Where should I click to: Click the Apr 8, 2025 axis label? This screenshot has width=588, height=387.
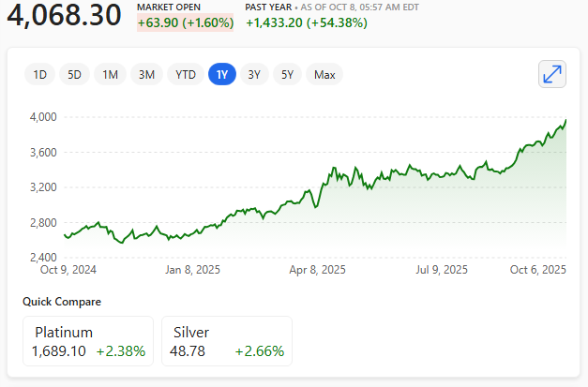[x=316, y=270]
